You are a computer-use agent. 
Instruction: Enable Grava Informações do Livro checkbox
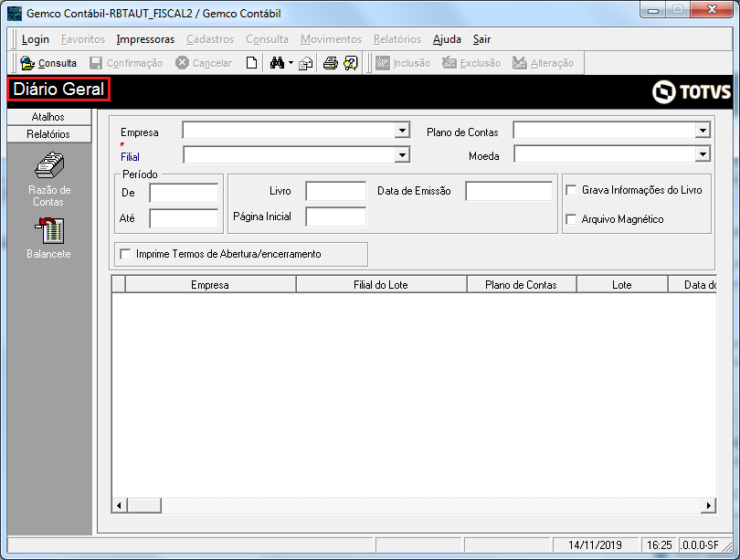pos(571,190)
